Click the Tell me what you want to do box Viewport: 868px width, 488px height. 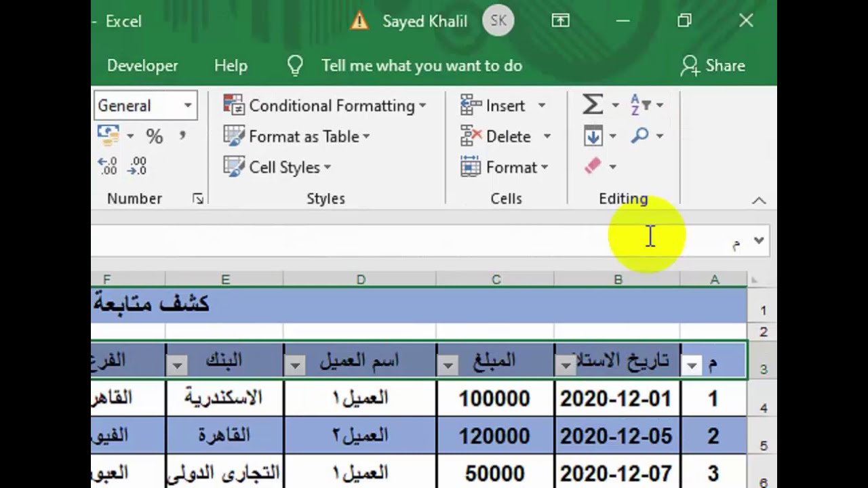coord(421,66)
